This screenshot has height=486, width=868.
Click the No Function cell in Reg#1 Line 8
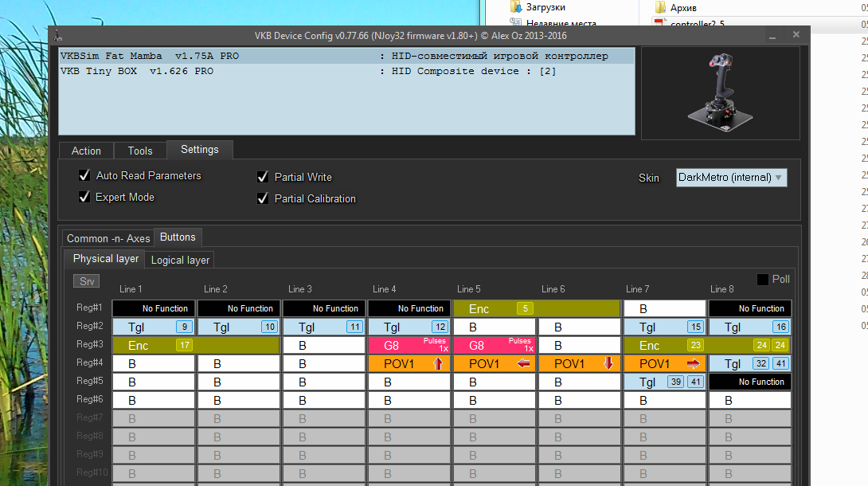[750, 308]
